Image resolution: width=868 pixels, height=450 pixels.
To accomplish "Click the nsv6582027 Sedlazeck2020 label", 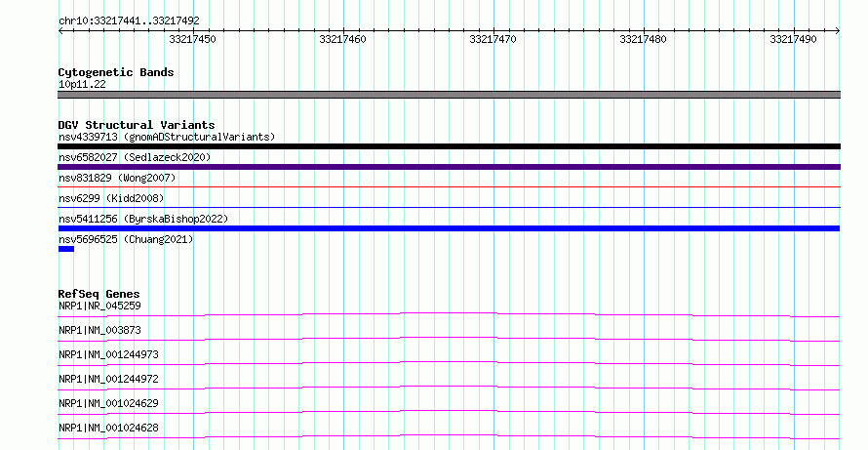I will pyautogui.click(x=135, y=157).
